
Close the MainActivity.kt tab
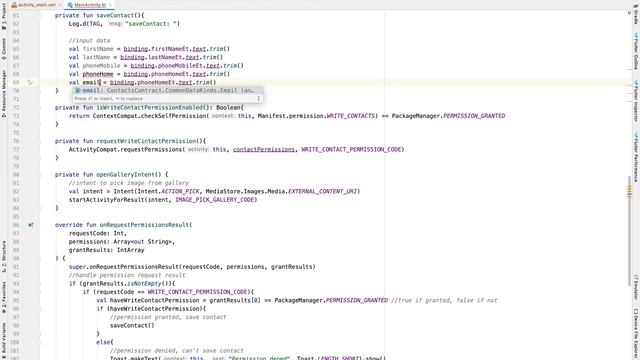point(110,5)
